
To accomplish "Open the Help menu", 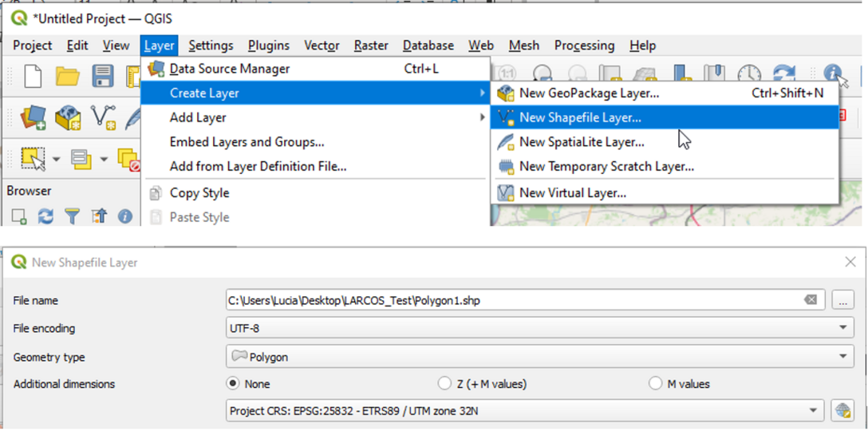I will coord(643,45).
